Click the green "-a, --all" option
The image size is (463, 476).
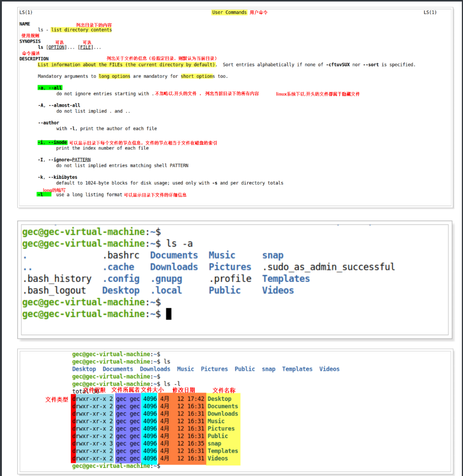(x=50, y=88)
